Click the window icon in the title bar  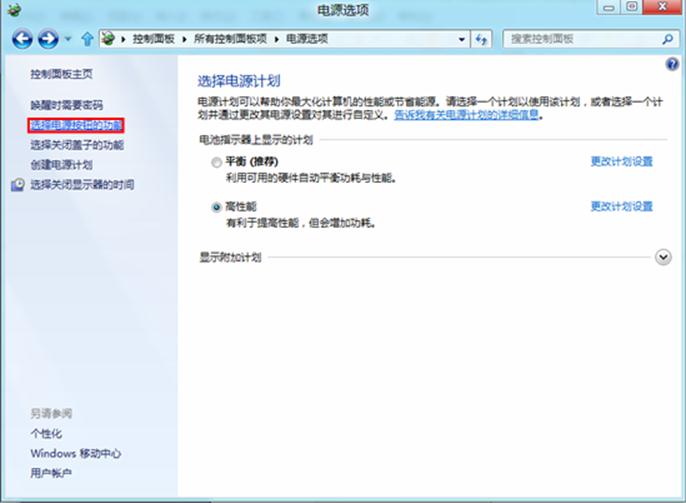click(14, 10)
